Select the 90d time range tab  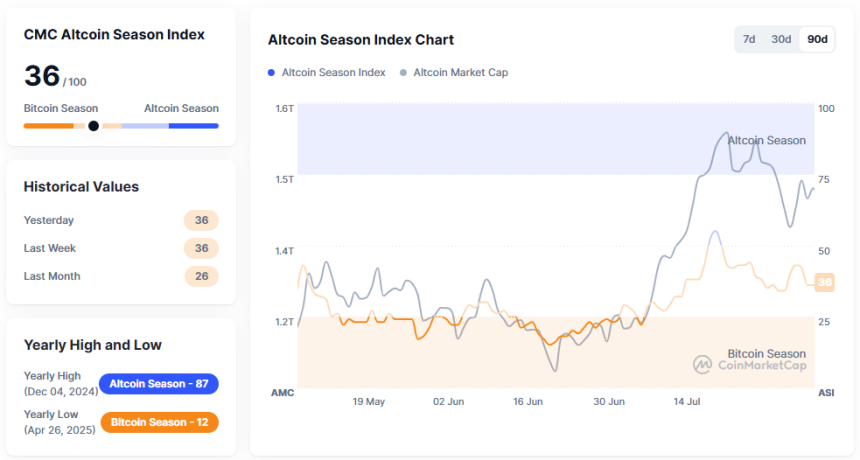(x=817, y=40)
